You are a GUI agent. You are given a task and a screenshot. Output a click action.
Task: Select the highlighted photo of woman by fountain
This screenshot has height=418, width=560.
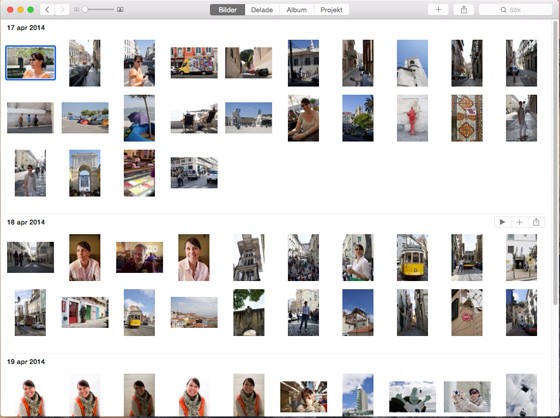[x=30, y=63]
